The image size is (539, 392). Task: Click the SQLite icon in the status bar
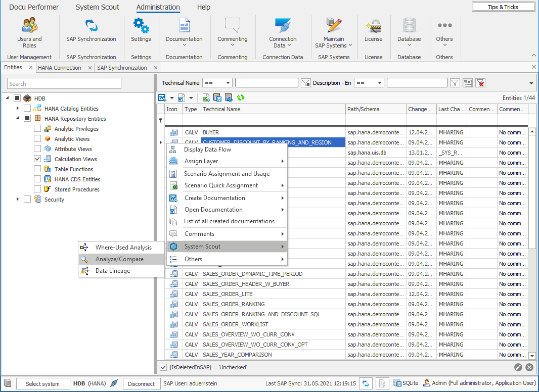pyautogui.click(x=398, y=383)
